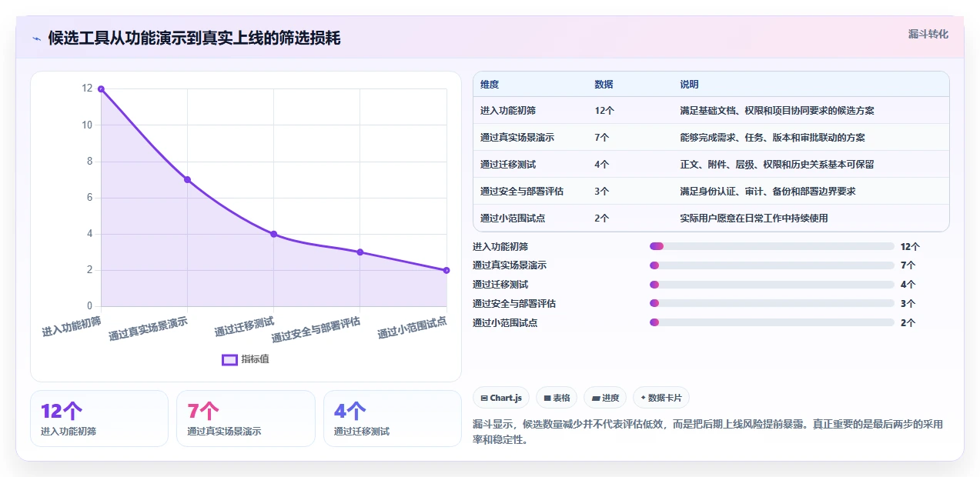Click the 维度 column header
The width and height of the screenshot is (980, 477).
click(x=490, y=85)
